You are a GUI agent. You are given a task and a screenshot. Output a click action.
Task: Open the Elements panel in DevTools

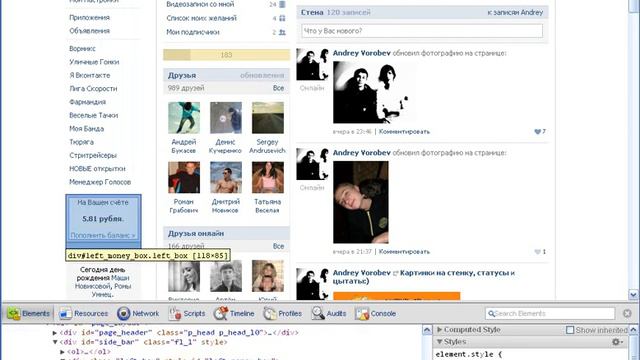point(29,313)
